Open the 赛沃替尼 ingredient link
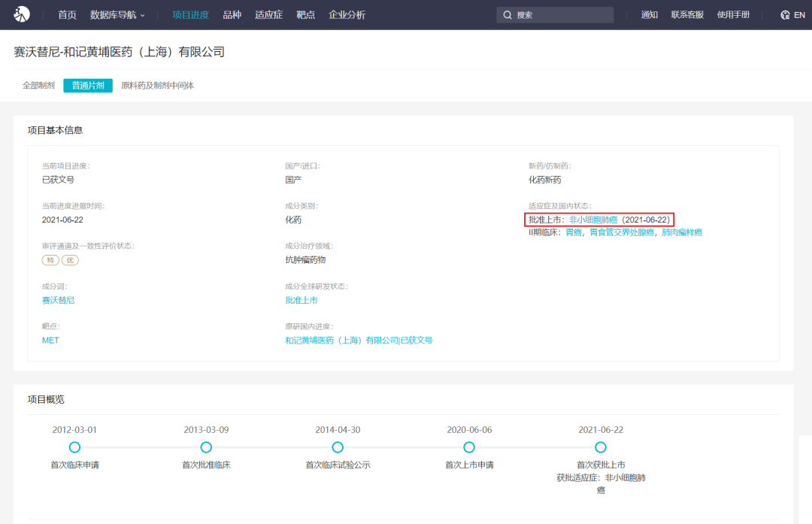This screenshot has height=524, width=812. pos(59,300)
